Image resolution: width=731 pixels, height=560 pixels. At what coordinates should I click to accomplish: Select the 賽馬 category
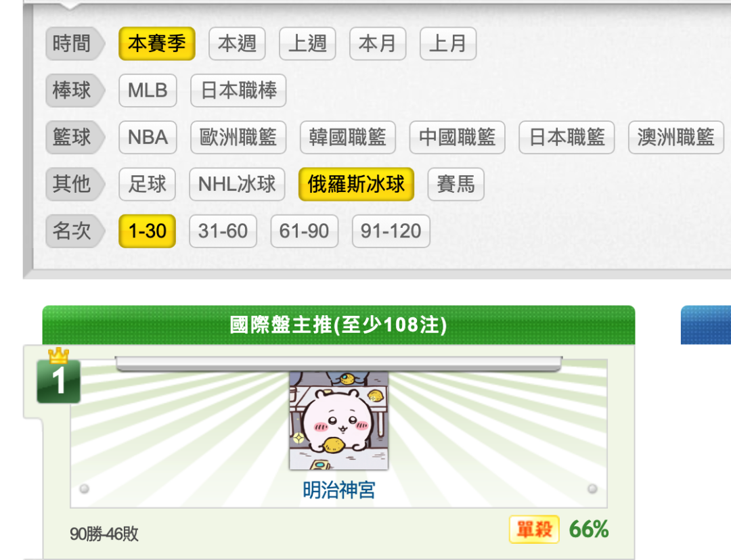pyautogui.click(x=456, y=184)
